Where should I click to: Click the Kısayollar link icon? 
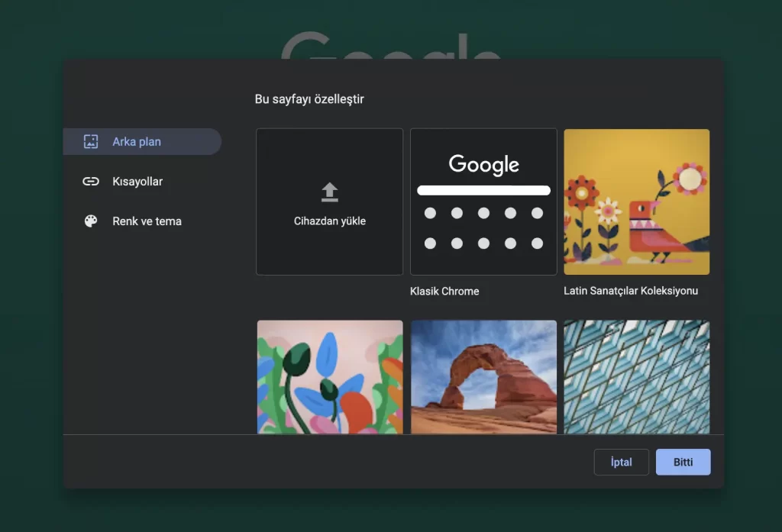click(x=91, y=181)
